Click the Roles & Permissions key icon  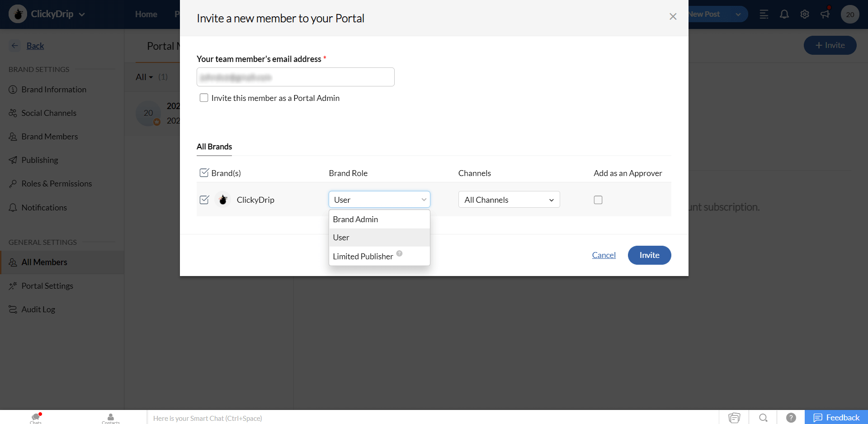pyautogui.click(x=13, y=184)
